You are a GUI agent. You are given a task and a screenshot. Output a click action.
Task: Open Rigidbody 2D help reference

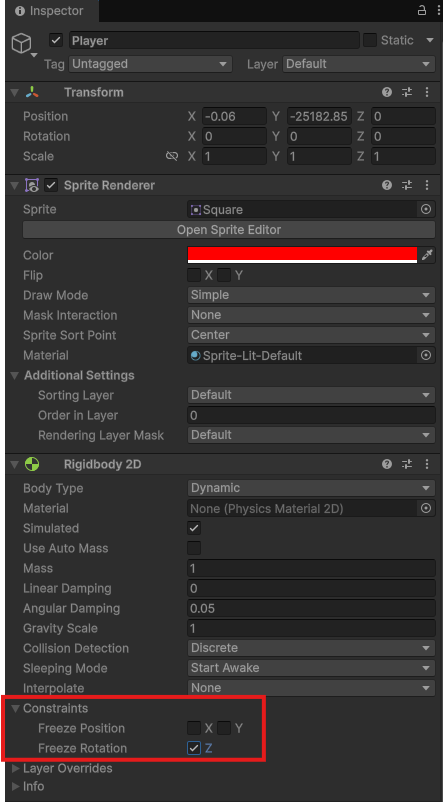[387, 464]
